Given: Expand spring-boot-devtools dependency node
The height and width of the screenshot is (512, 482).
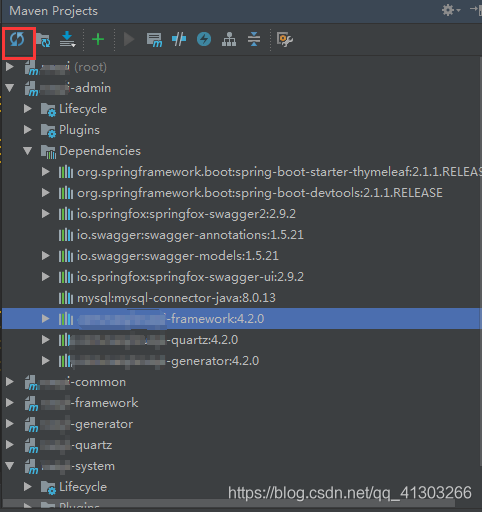Looking at the screenshot, I should pyautogui.click(x=46, y=193).
